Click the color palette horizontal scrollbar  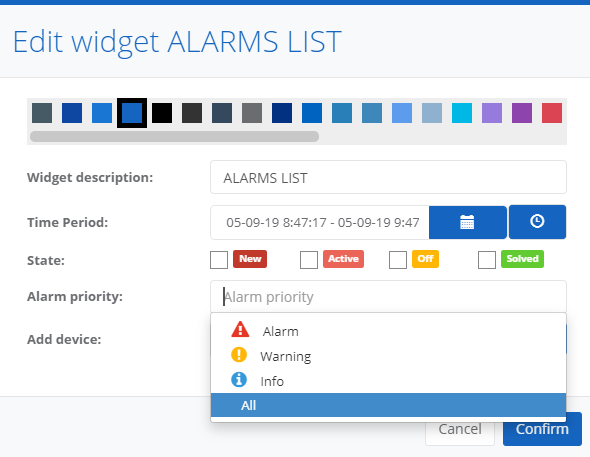click(x=175, y=137)
